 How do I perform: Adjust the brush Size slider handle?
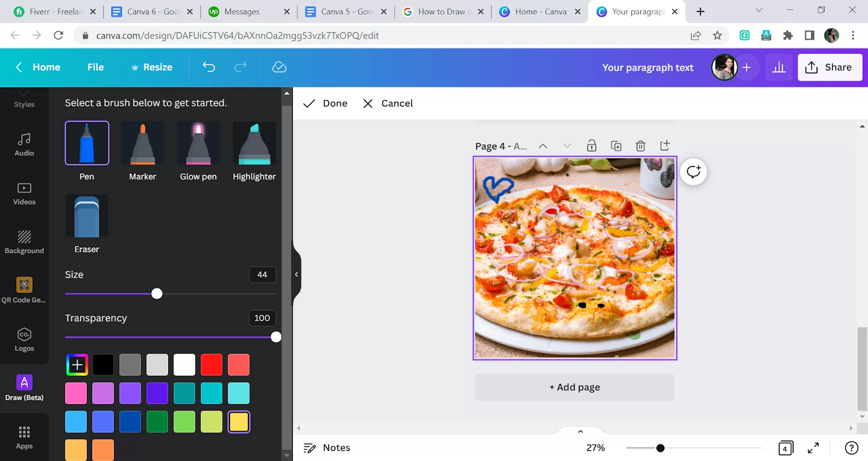coord(157,293)
